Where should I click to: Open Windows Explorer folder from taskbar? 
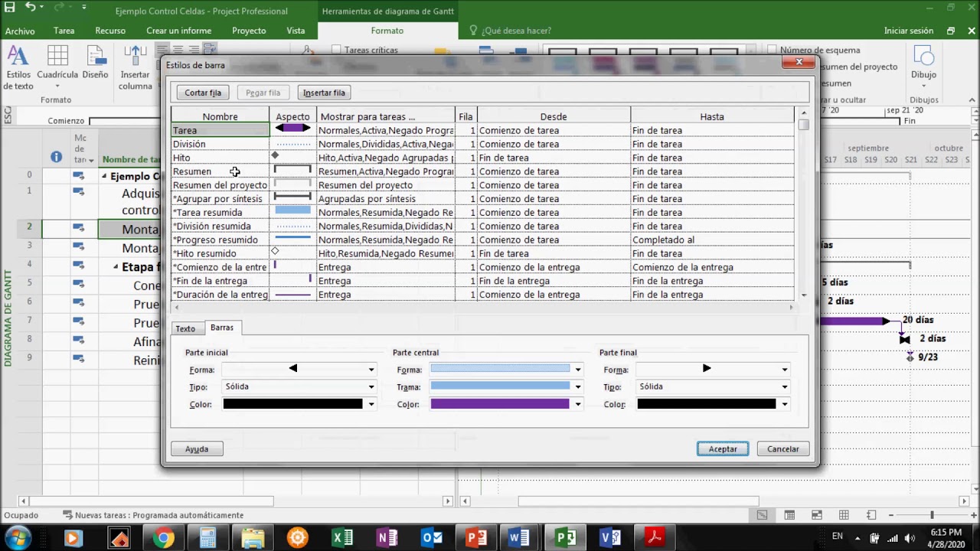(253, 538)
